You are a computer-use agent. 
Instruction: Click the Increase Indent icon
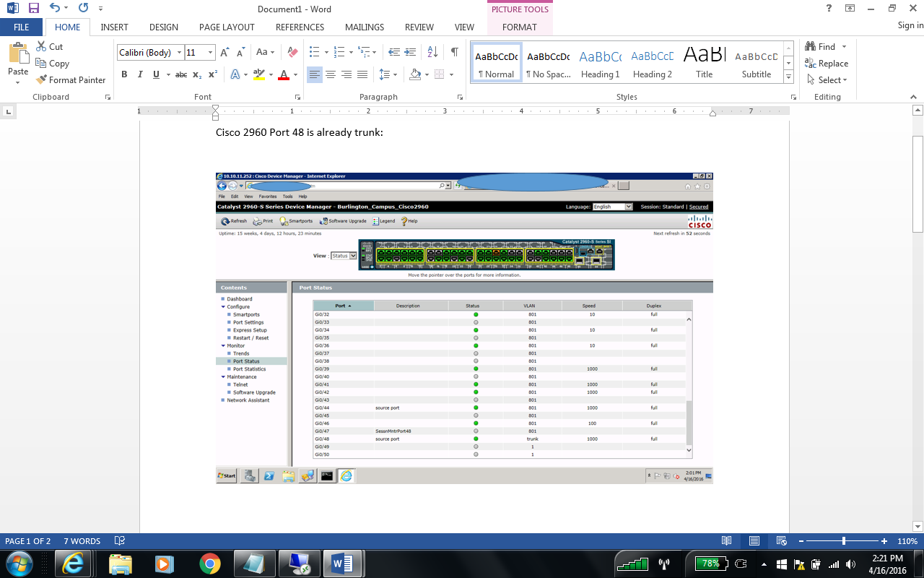click(411, 52)
